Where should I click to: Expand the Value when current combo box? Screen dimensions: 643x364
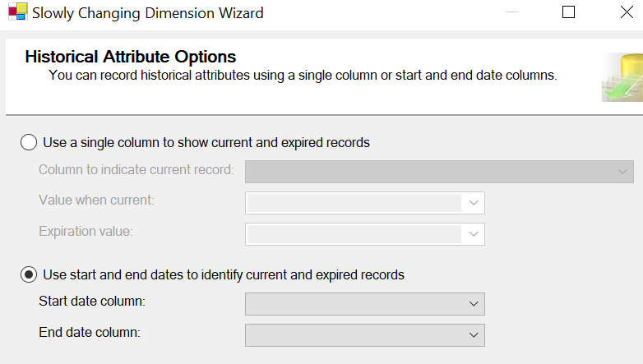click(474, 203)
